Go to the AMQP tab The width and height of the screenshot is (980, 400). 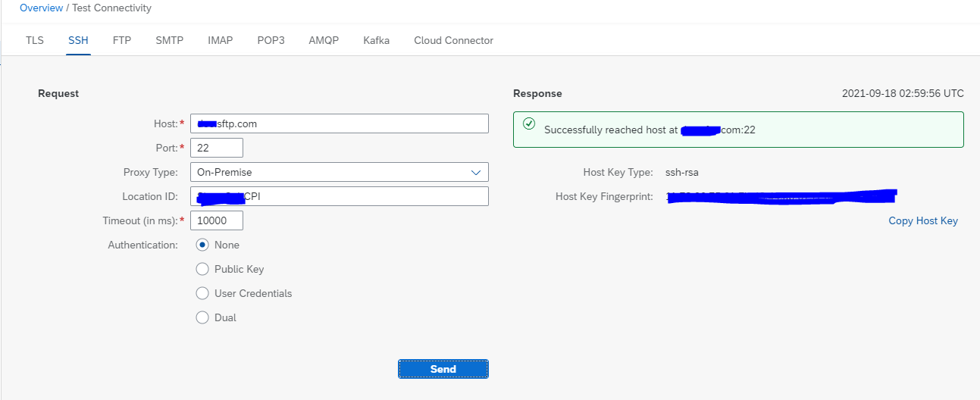[324, 40]
